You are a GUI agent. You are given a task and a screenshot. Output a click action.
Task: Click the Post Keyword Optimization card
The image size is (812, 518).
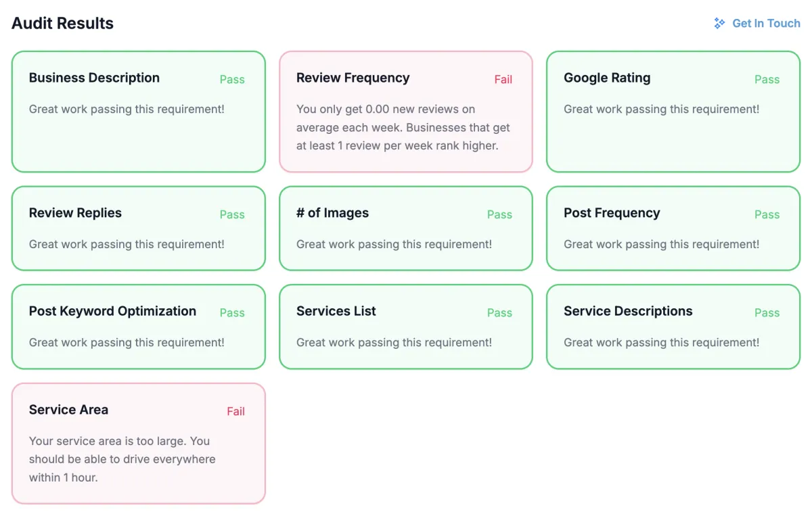tap(139, 327)
